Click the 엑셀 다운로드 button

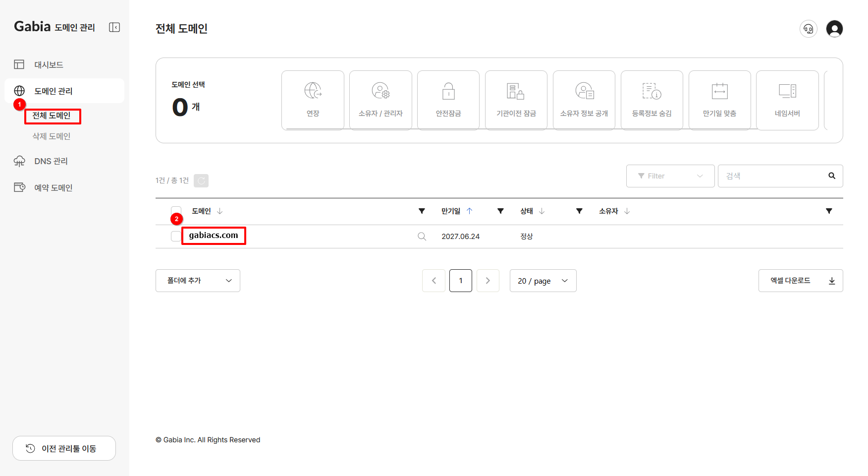(801, 281)
